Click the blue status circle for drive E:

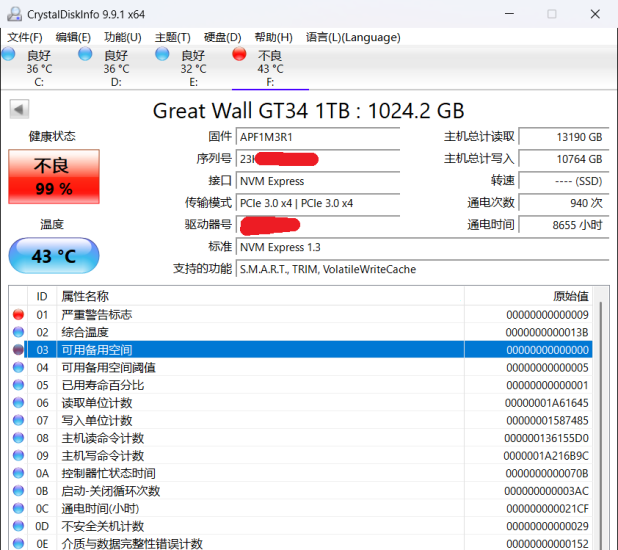click(x=162, y=54)
